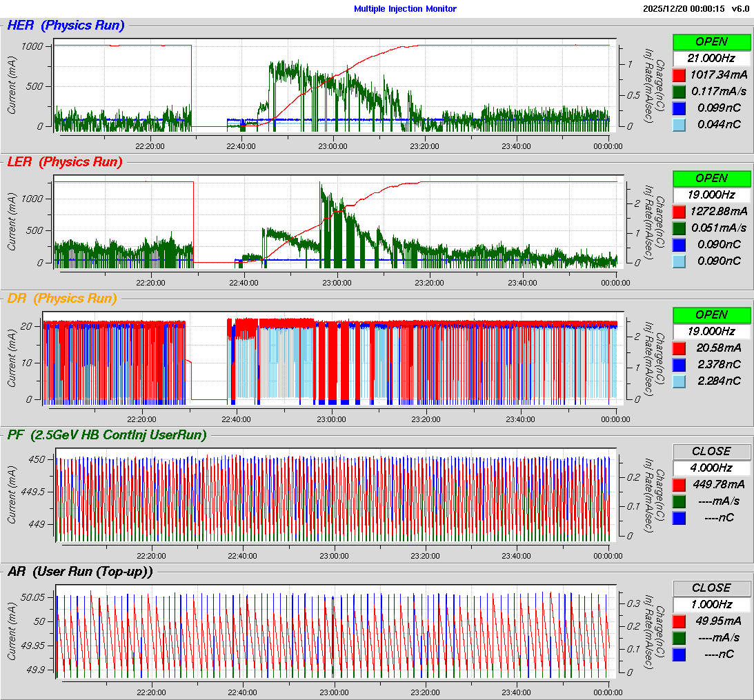This screenshot has width=754, height=700.
Task: Click the 21.000Hz frequency field
Action: point(711,59)
